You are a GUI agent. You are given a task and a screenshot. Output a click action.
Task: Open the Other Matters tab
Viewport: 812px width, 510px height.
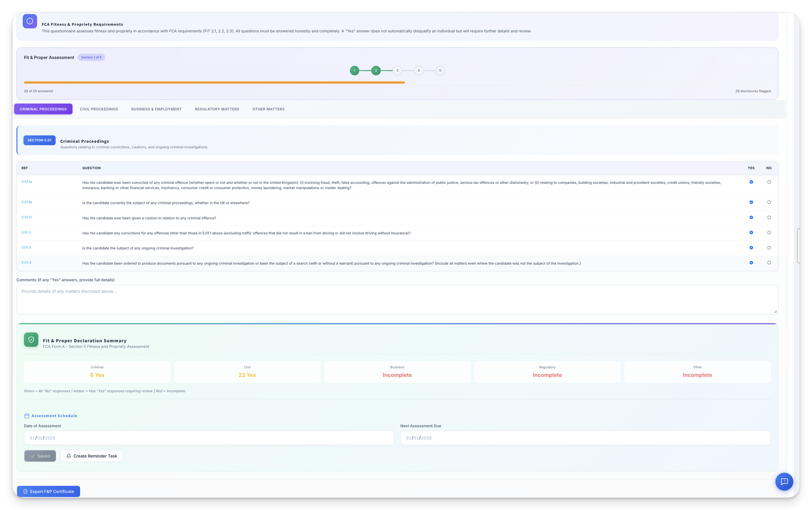pos(268,109)
